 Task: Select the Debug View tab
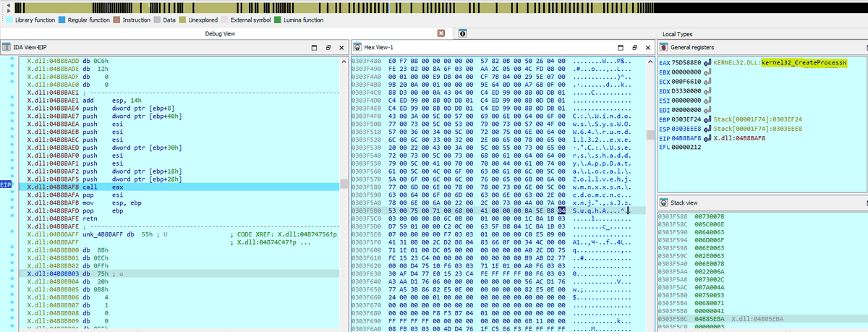coord(220,34)
